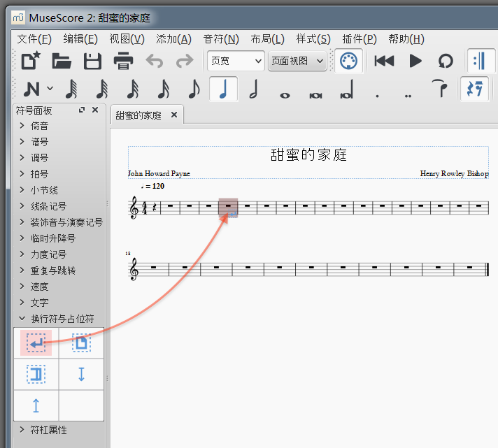Switch to the 甜蜜的家庭 score tab
The image size is (498, 448).
pos(138,115)
